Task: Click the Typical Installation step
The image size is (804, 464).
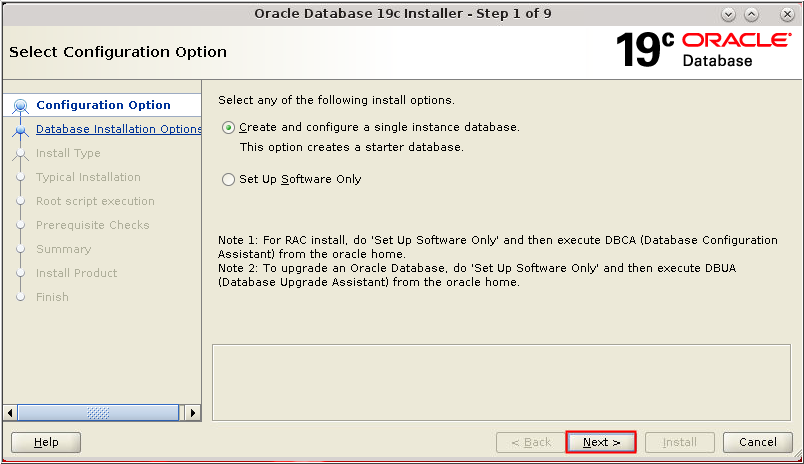Action: point(88,177)
